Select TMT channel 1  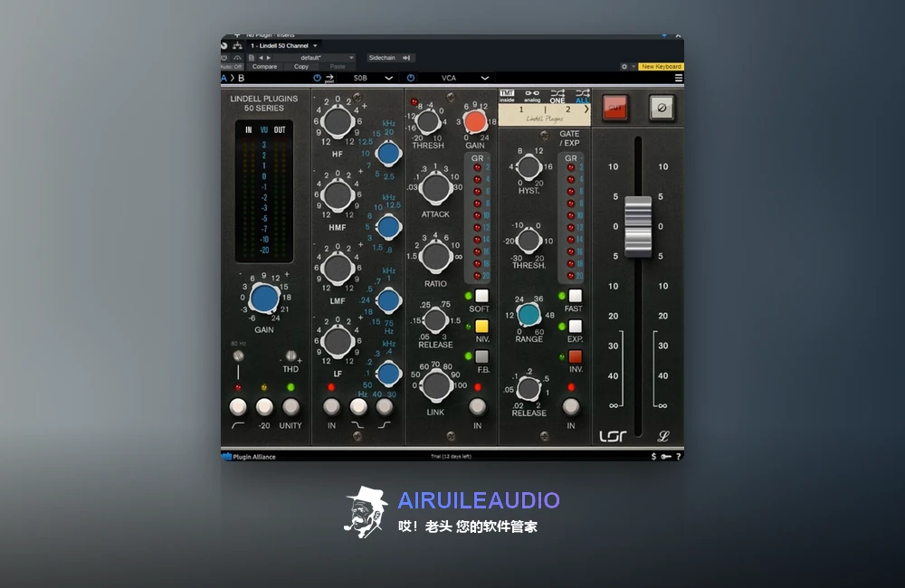click(x=521, y=109)
